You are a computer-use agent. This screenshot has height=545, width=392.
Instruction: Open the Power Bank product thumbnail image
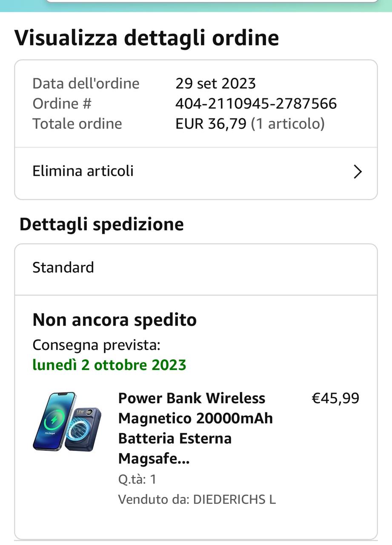pyautogui.click(x=67, y=422)
